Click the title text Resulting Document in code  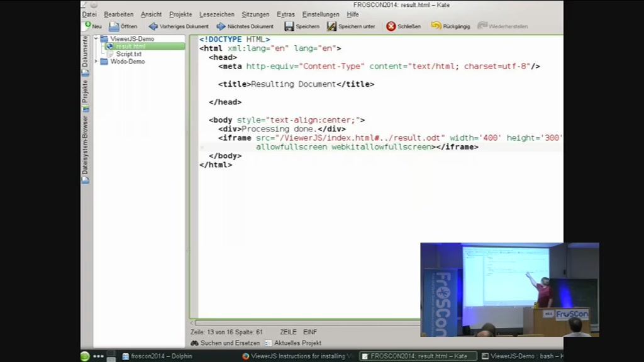[x=293, y=84]
